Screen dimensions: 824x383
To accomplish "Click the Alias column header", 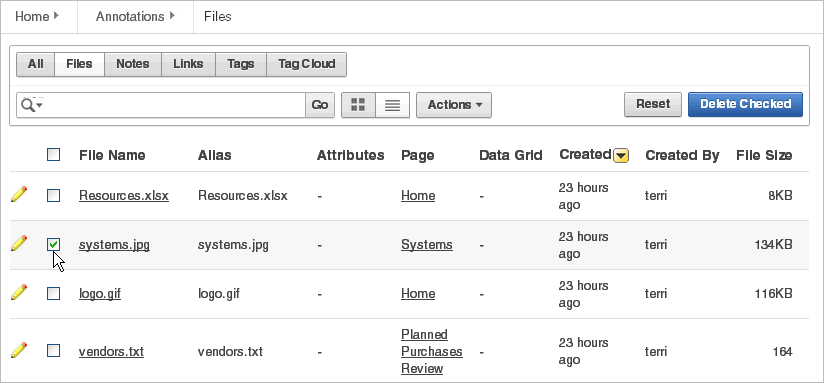I will pyautogui.click(x=214, y=156).
